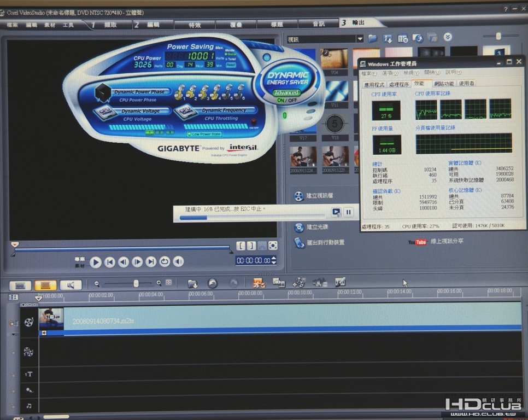This screenshot has height=420, width=528.
Task: Enlarge the preview window
Action: [273, 246]
